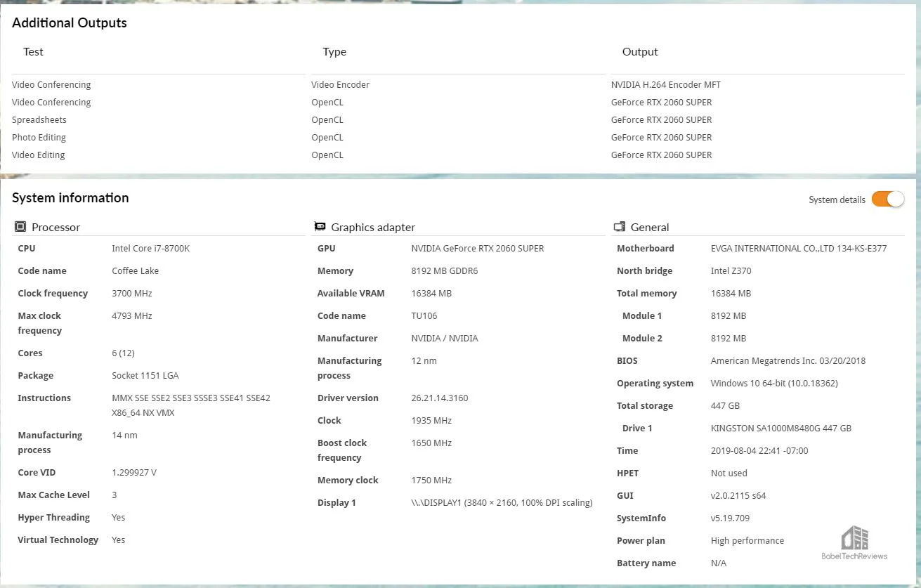Click the Module 1 8192 MB value
The width and height of the screenshot is (921, 588).
pyautogui.click(x=729, y=315)
